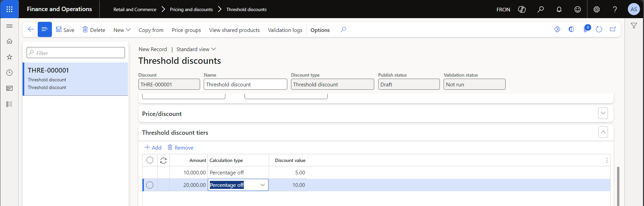644x206 pixels.
Task: Click the refresh page icon
Action: pyautogui.click(x=599, y=30)
